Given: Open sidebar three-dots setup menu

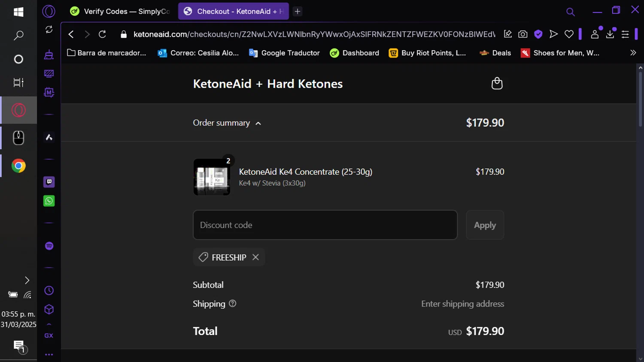Looking at the screenshot, I should 49,355.
